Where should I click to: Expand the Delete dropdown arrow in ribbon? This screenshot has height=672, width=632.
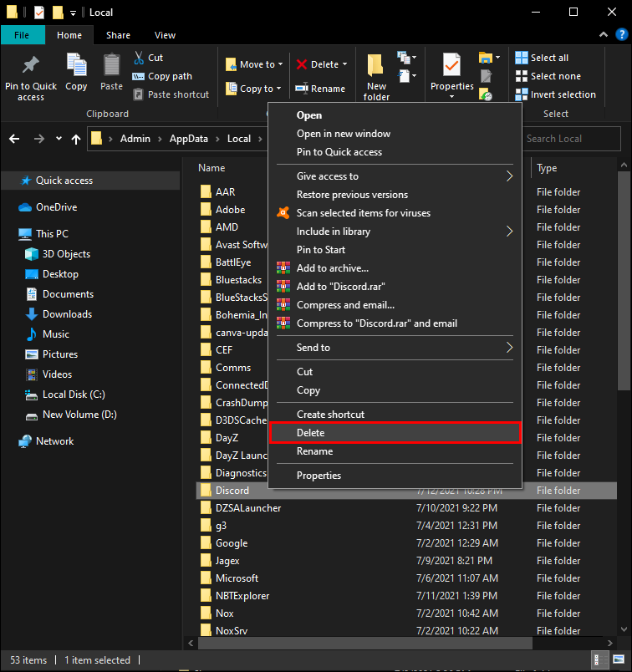point(344,64)
